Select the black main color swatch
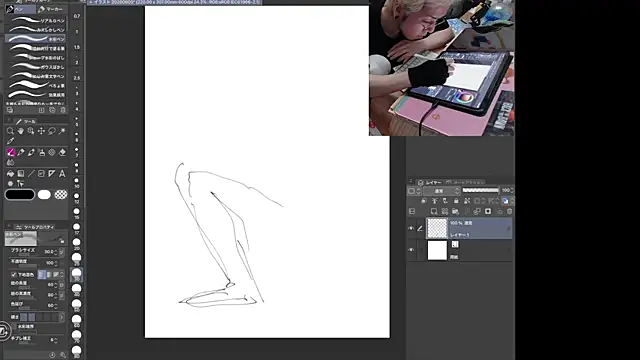The width and height of the screenshot is (640, 360). pos(20,195)
